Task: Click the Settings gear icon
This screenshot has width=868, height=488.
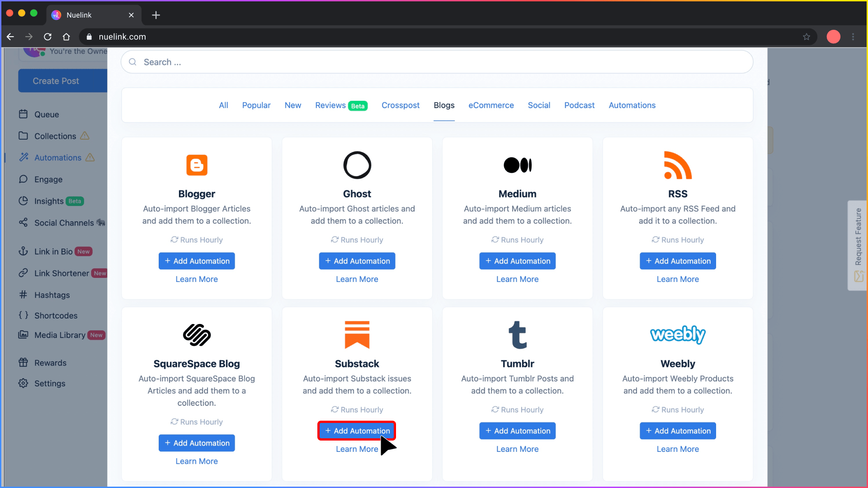Action: 24,383
